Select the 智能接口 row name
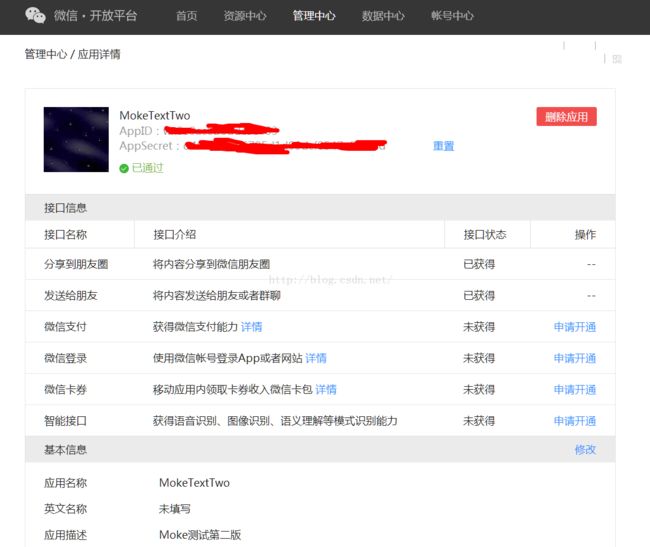Viewport: 650px width, 547px height. [x=65, y=421]
